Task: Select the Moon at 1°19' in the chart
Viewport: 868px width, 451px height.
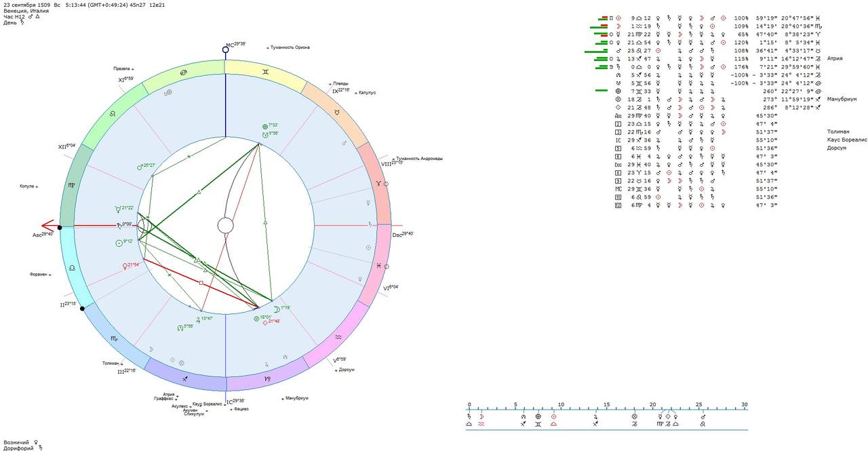Action: [x=277, y=308]
